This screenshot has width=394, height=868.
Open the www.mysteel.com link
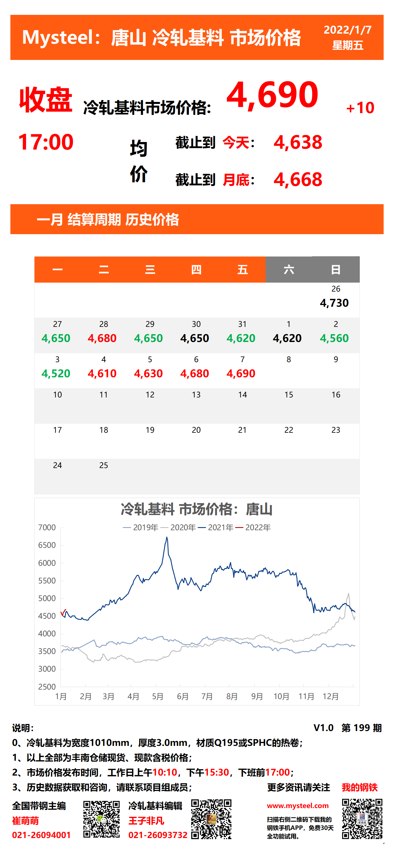pos(298,805)
